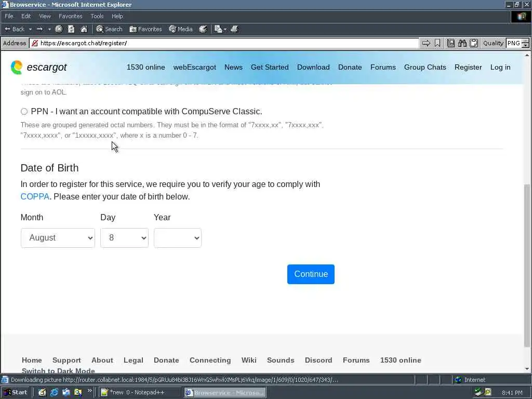Open the Favorites pane from toolbar
This screenshot has width=532, height=399.
pos(145,29)
